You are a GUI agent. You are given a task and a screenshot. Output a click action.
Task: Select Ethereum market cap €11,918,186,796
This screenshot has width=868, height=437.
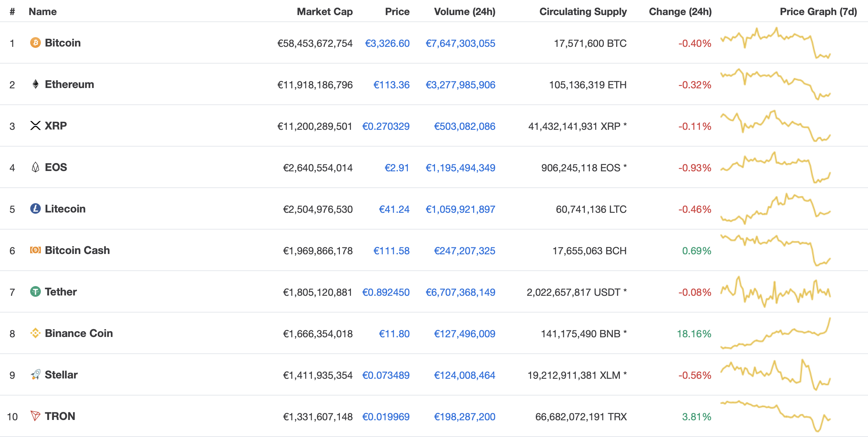click(315, 85)
